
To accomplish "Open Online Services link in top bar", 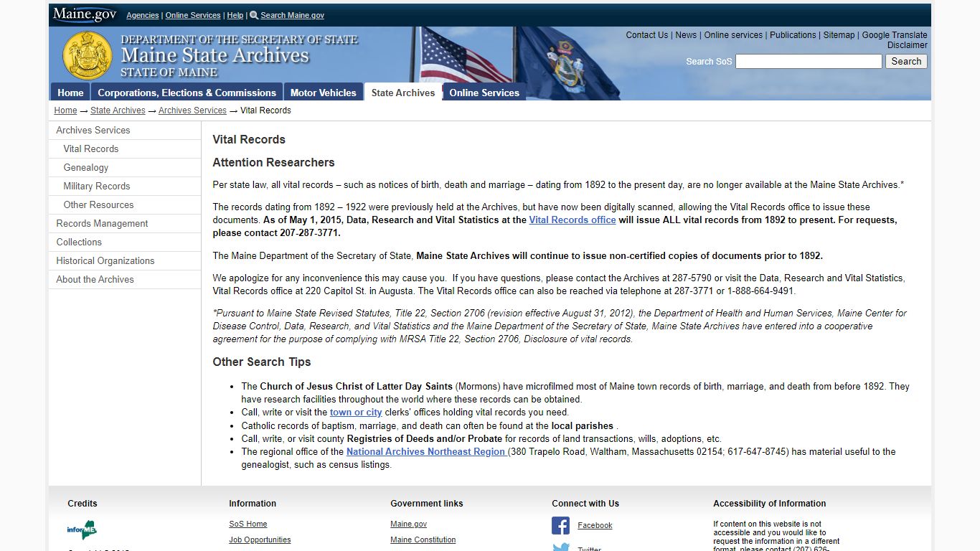I will 193,15.
